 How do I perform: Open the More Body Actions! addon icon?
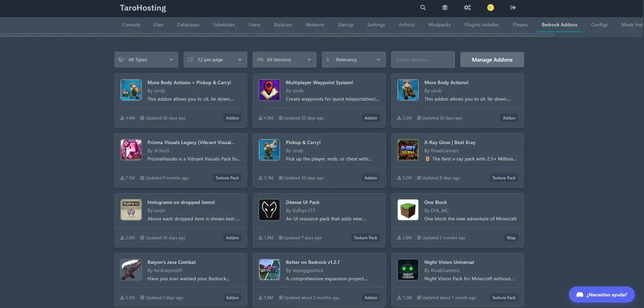click(x=408, y=90)
